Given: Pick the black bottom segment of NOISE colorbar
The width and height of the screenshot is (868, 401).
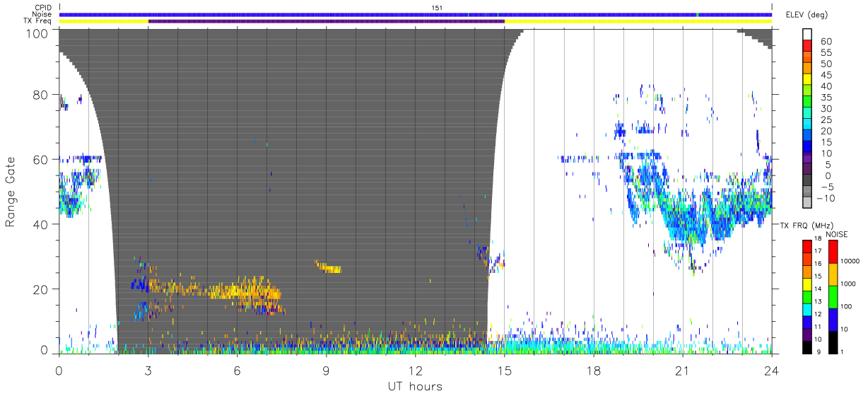Looking at the screenshot, I should pos(832,342).
